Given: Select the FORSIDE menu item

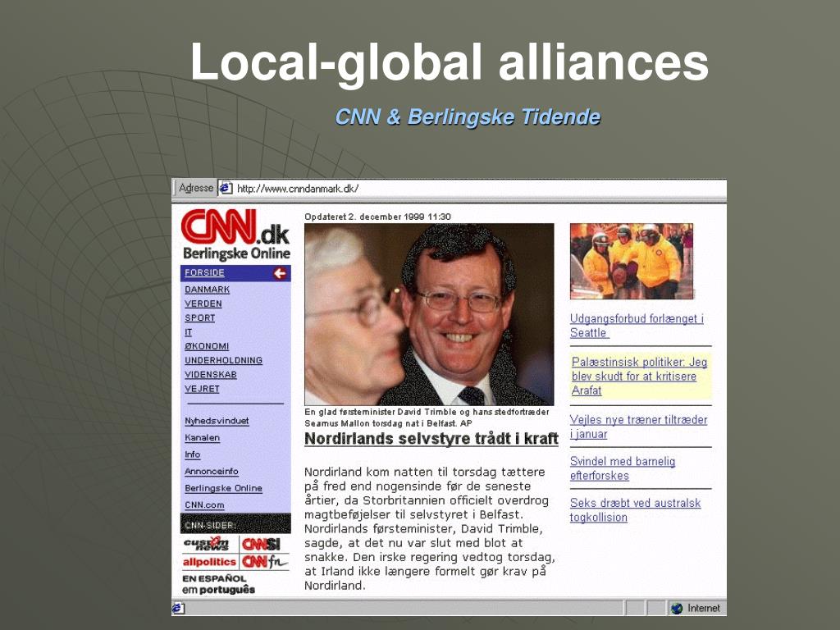Looking at the screenshot, I should [x=204, y=272].
